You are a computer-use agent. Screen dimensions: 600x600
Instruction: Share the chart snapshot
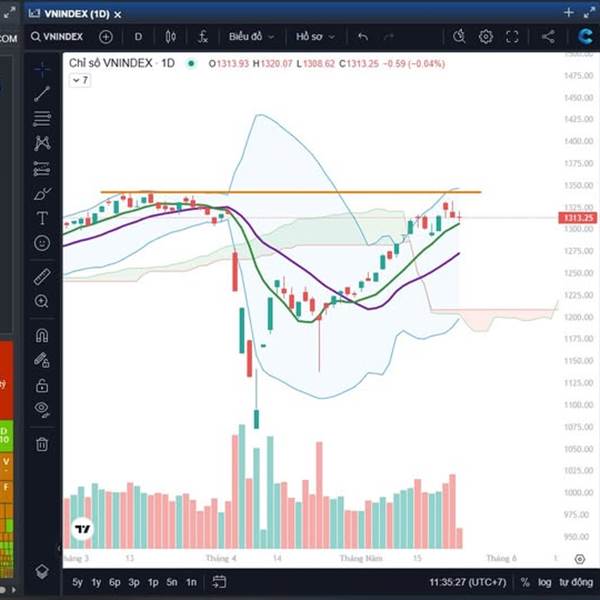[x=548, y=37]
